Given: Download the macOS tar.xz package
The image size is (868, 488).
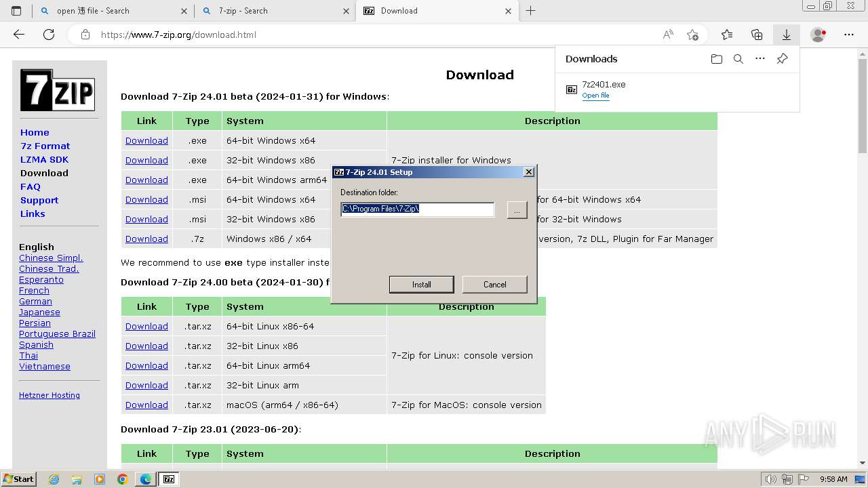Looking at the screenshot, I should click(x=146, y=405).
